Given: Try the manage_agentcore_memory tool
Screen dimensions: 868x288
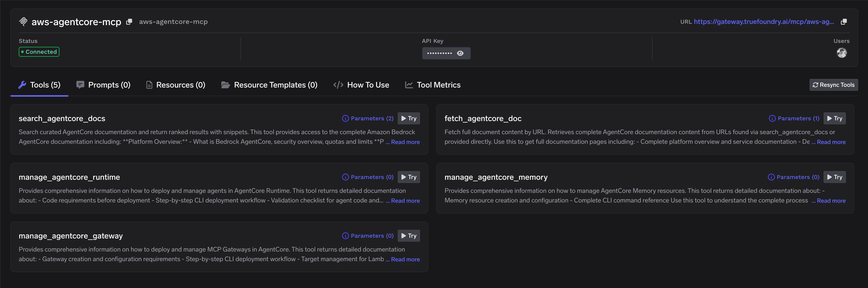Looking at the screenshot, I should pos(835,177).
